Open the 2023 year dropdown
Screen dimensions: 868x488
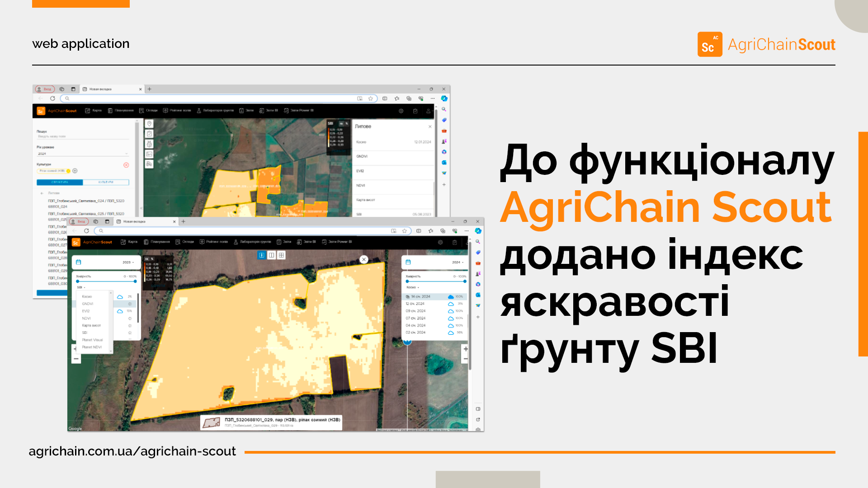[x=128, y=262]
